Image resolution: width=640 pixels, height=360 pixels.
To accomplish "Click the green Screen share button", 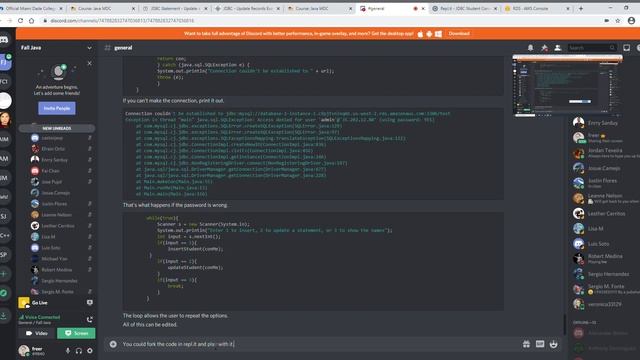I will 76,333.
